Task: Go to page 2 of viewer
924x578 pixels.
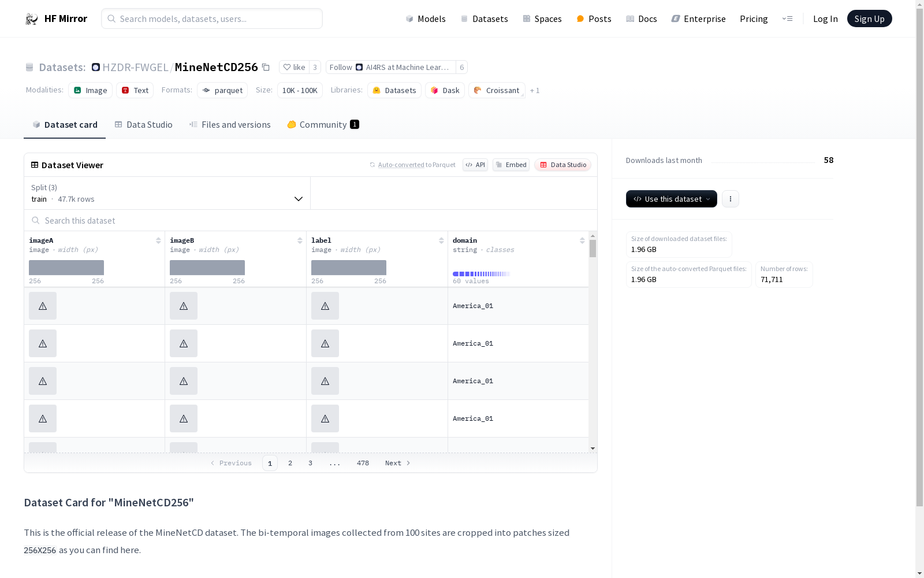Action: (x=290, y=463)
